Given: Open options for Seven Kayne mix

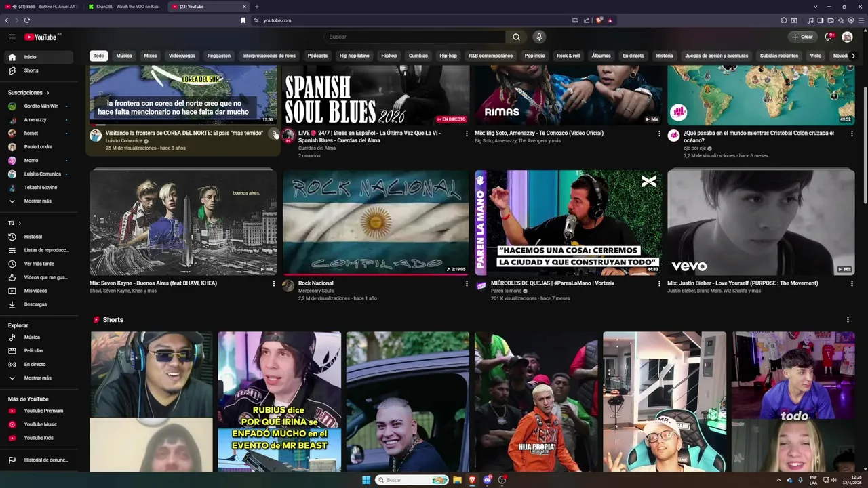Looking at the screenshot, I should tap(274, 284).
